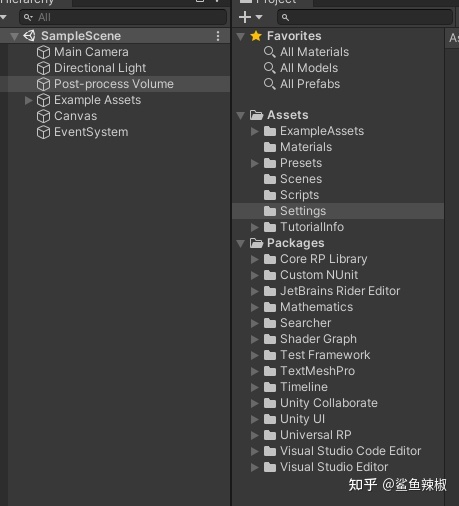Open All Models favorite search
459x506 pixels.
point(309,68)
